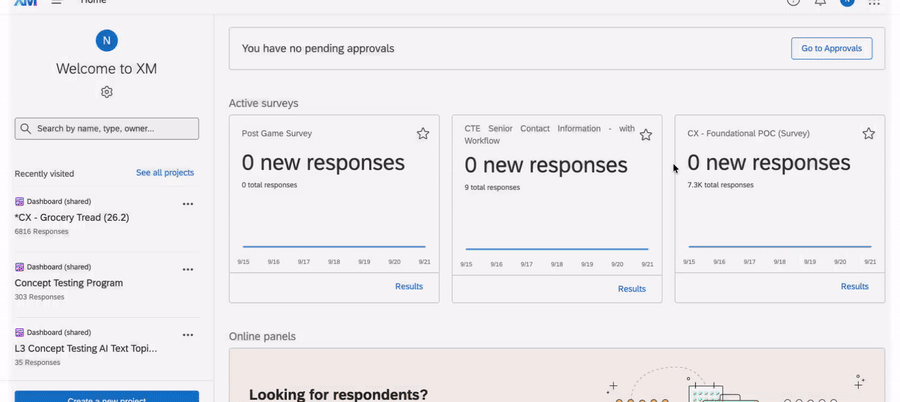Open Results for CX - Foundational POC
The width and height of the screenshot is (900, 402).
[x=855, y=287]
